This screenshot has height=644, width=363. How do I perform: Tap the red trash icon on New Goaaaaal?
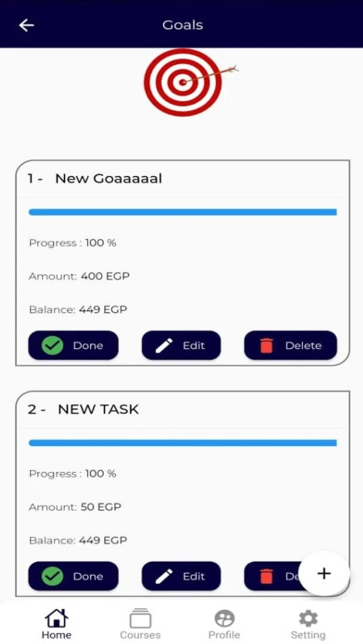[266, 345]
